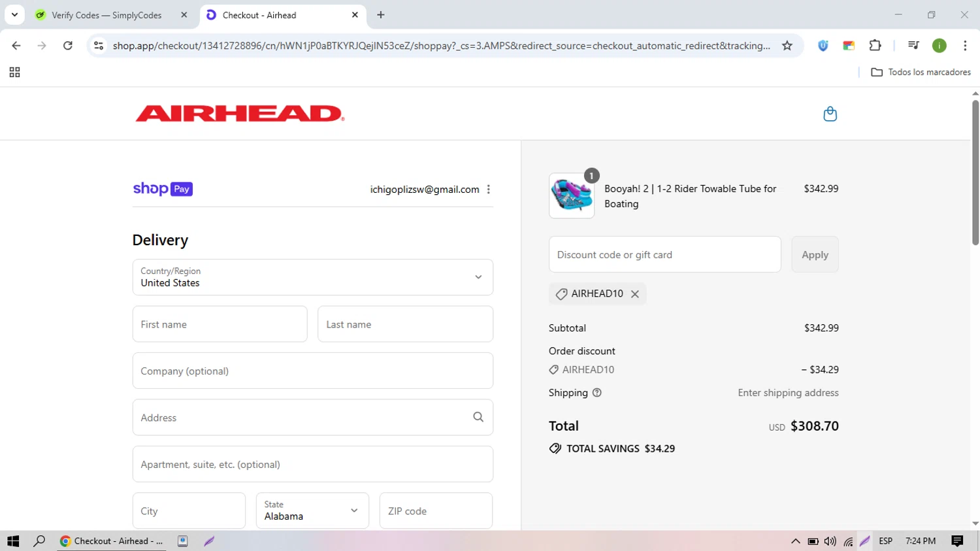
Task: Click into the Address field
Action: [x=312, y=417]
